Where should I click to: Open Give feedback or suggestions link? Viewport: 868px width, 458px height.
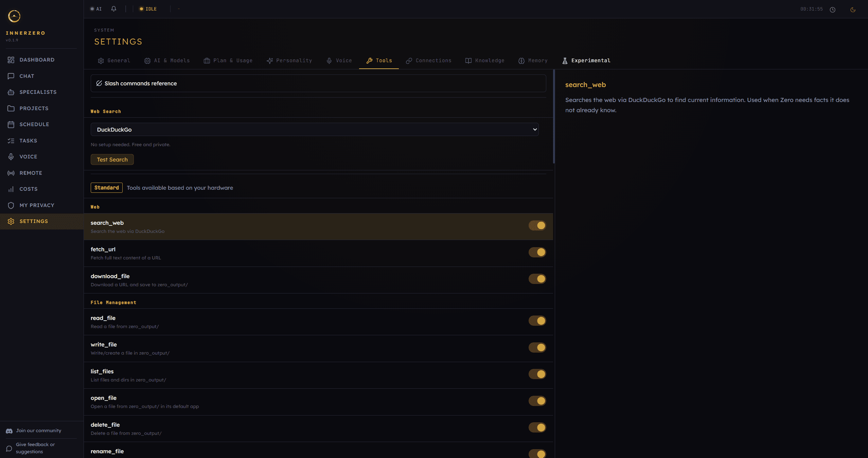(35, 448)
